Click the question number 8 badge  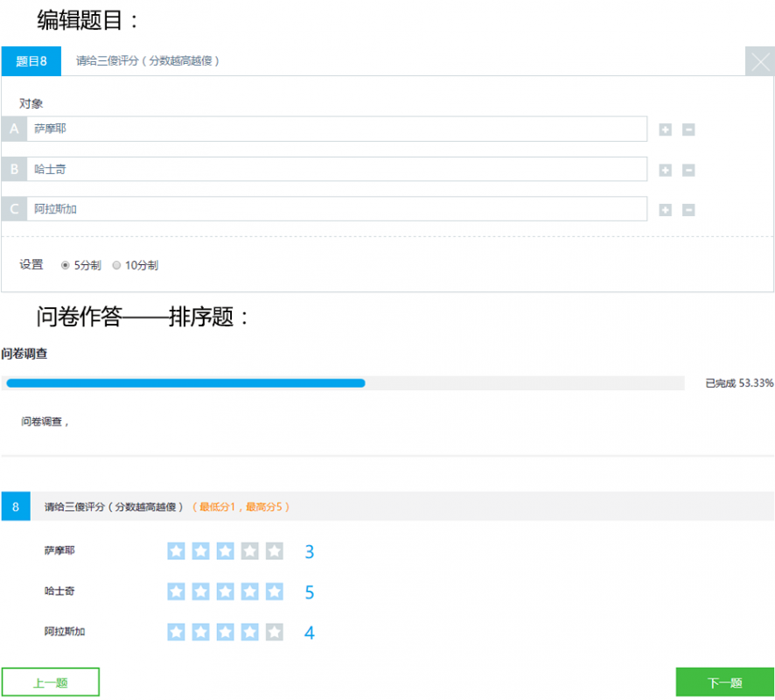16,507
